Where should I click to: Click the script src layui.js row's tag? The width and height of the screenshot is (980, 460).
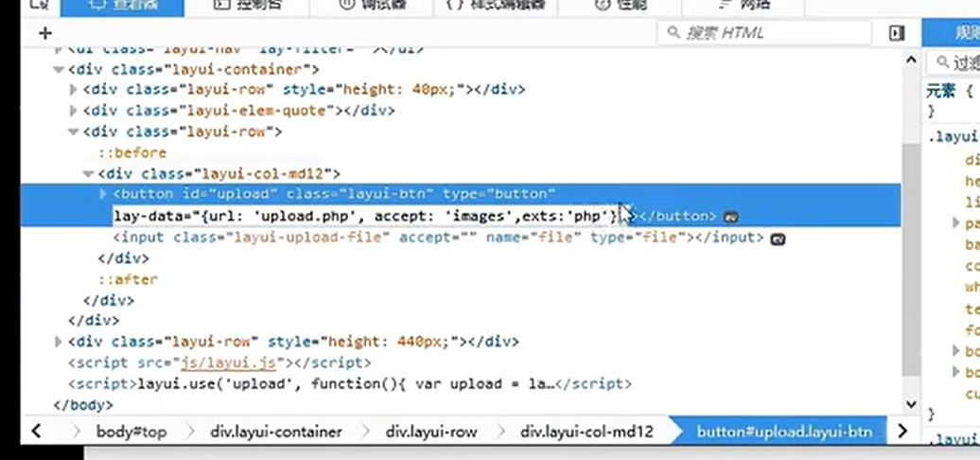click(x=219, y=363)
